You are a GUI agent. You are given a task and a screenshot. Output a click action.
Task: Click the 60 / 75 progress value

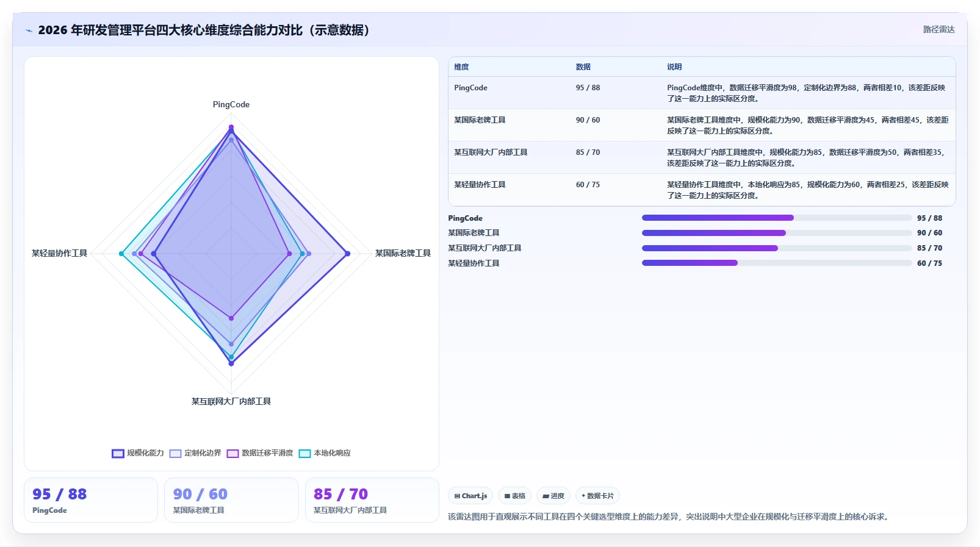929,263
